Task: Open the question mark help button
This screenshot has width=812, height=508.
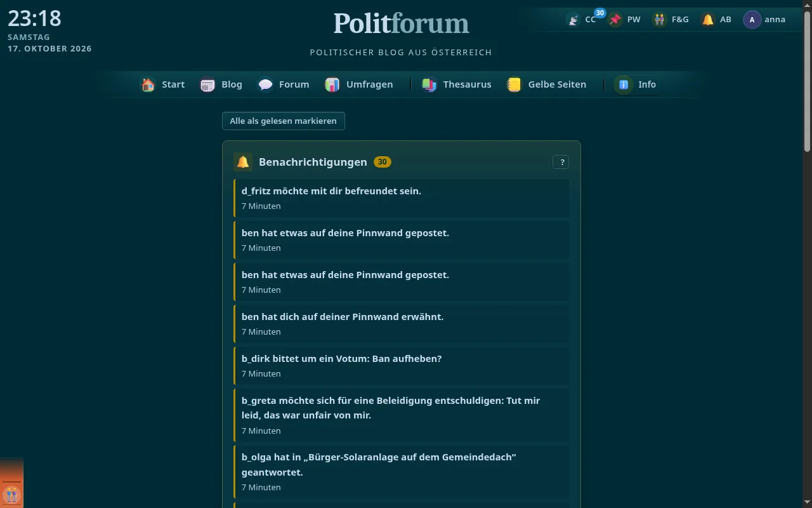Action: click(561, 162)
